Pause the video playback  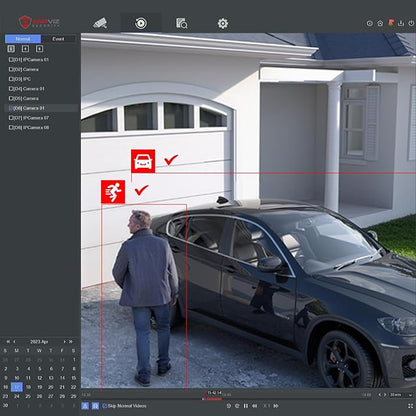tap(246, 406)
